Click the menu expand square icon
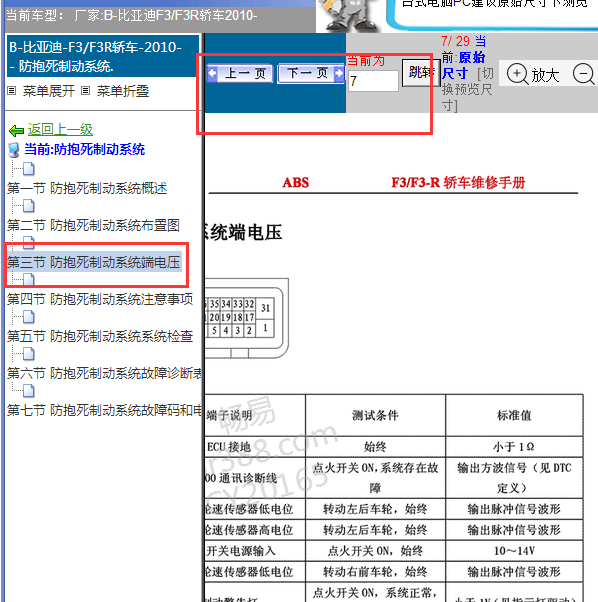This screenshot has height=602, width=598. pos(12,91)
